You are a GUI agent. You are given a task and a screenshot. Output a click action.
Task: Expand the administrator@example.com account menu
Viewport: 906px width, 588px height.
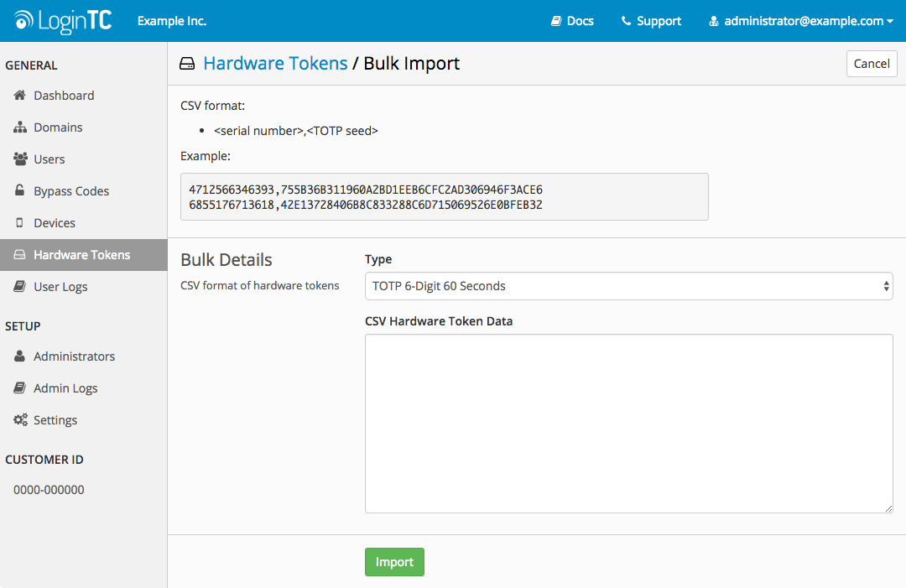(801, 21)
